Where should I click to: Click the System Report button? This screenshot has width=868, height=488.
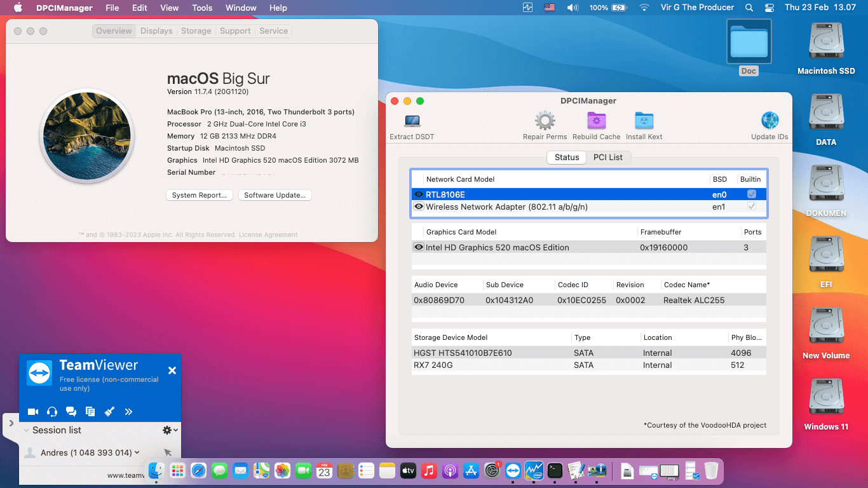pyautogui.click(x=199, y=195)
